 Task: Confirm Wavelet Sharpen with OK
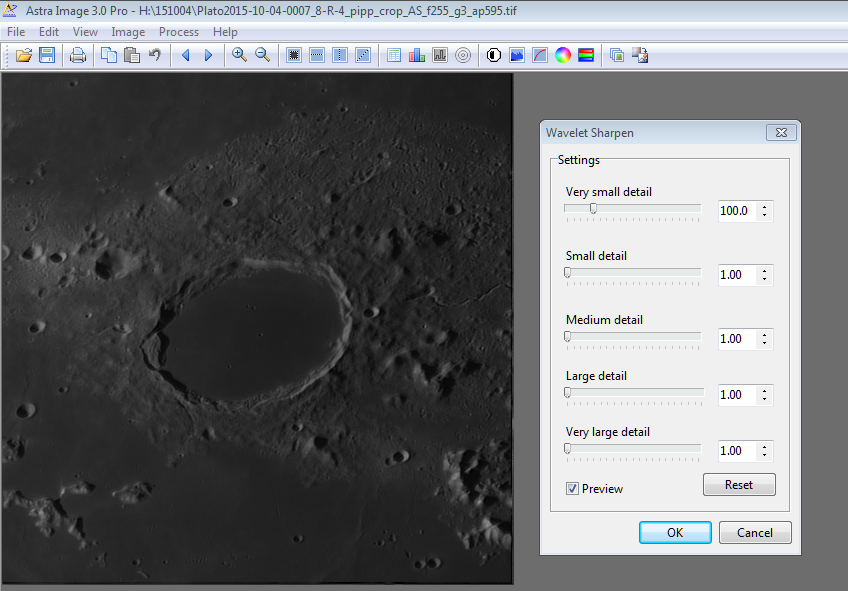point(675,533)
